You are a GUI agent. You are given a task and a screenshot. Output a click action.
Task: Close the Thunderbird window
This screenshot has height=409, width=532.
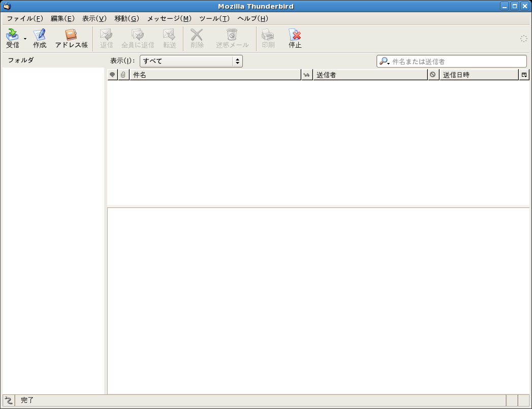[525, 6]
